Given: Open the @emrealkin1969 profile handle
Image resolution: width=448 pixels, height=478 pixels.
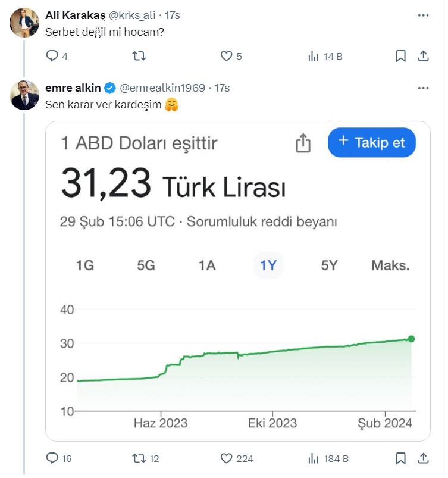Looking at the screenshot, I should (162, 88).
